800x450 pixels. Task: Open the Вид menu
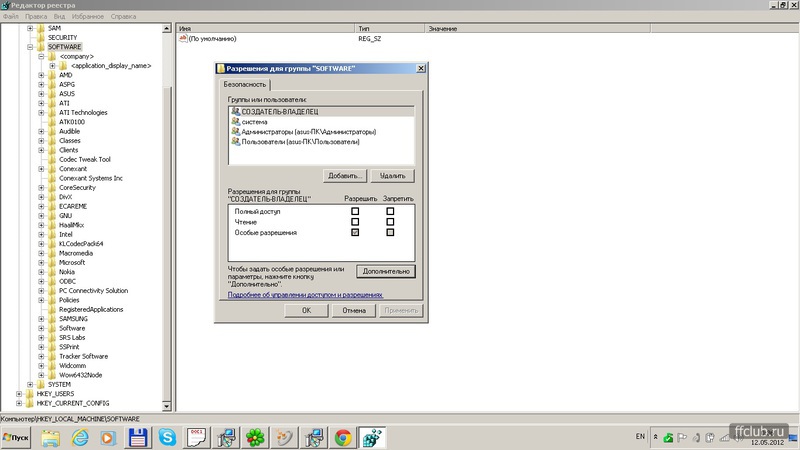[x=59, y=16]
